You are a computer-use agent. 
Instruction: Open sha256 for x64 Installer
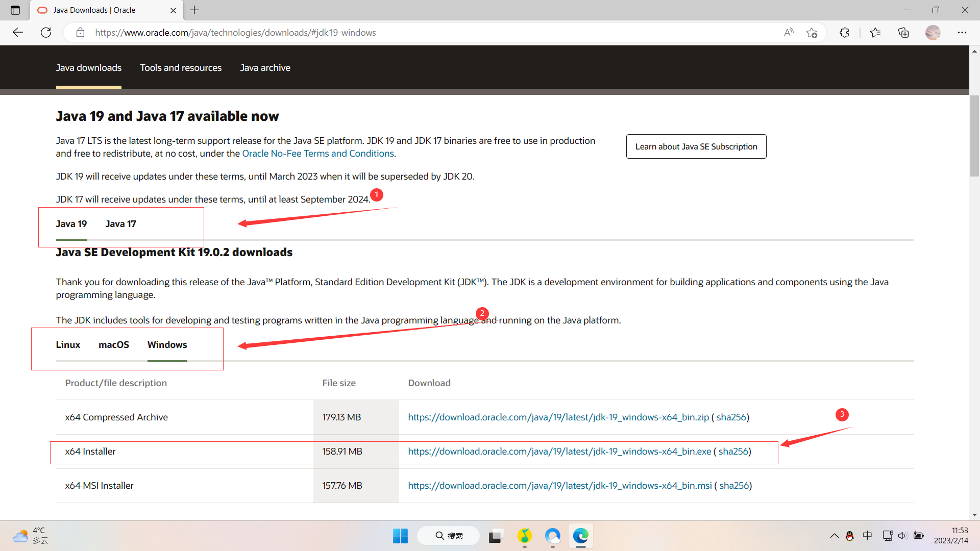click(x=733, y=452)
